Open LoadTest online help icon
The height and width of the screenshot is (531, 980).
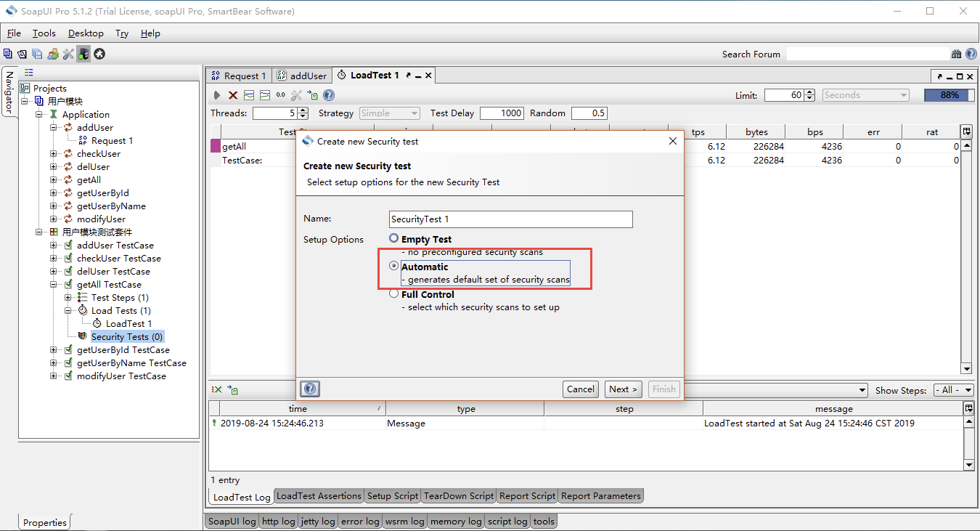329,95
